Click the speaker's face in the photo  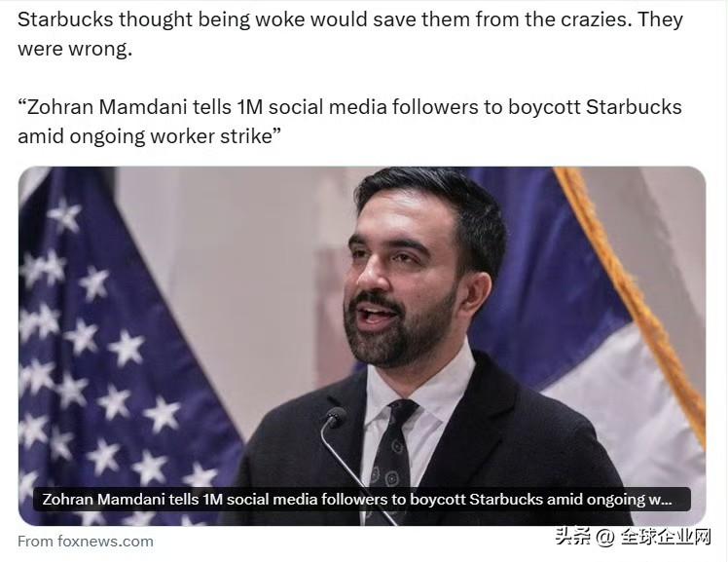(397, 288)
